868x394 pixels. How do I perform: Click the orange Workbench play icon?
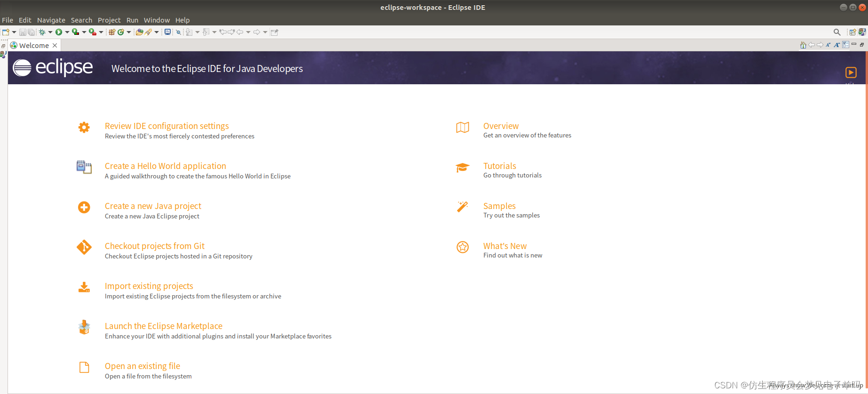pyautogui.click(x=851, y=72)
